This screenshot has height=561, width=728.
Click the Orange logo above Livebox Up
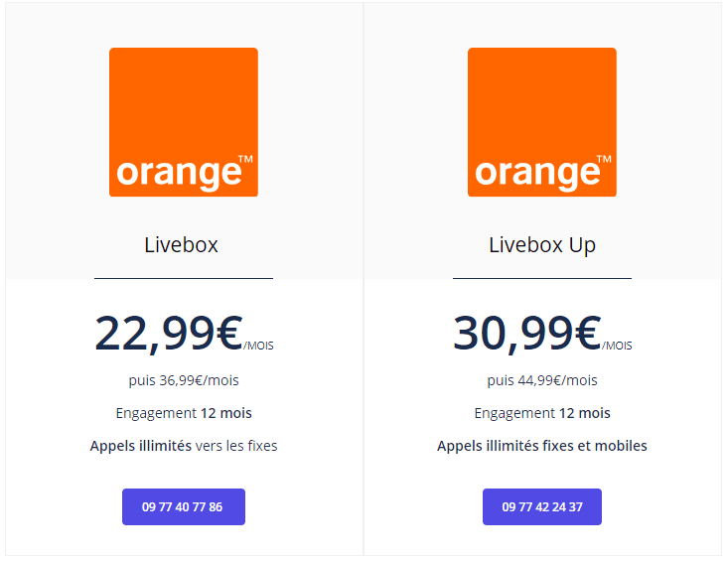[x=541, y=121]
